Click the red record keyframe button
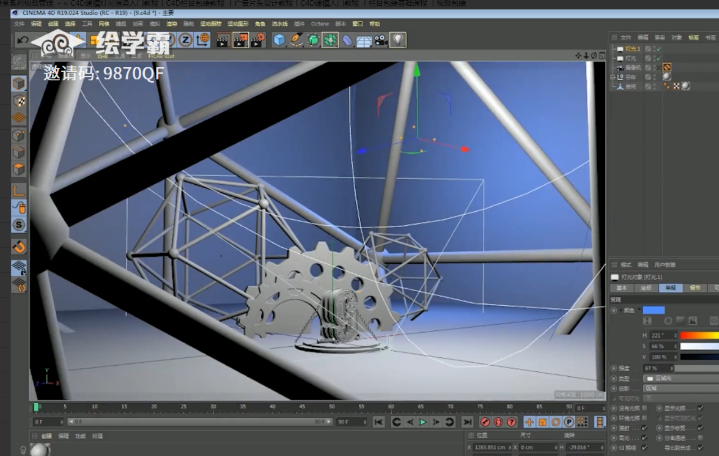This screenshot has width=719, height=456. coord(485,422)
